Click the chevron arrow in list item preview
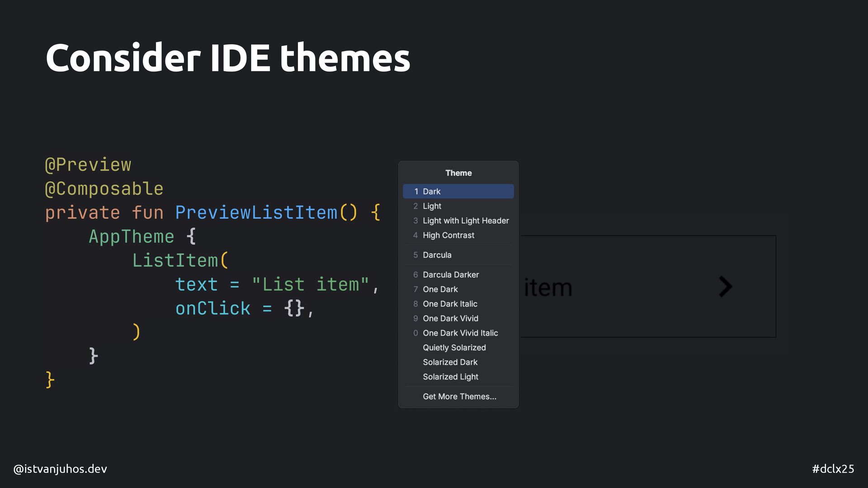The width and height of the screenshot is (868, 488). (725, 286)
